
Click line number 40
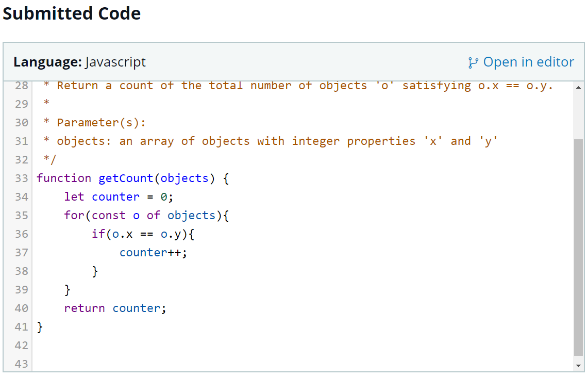pyautogui.click(x=21, y=308)
